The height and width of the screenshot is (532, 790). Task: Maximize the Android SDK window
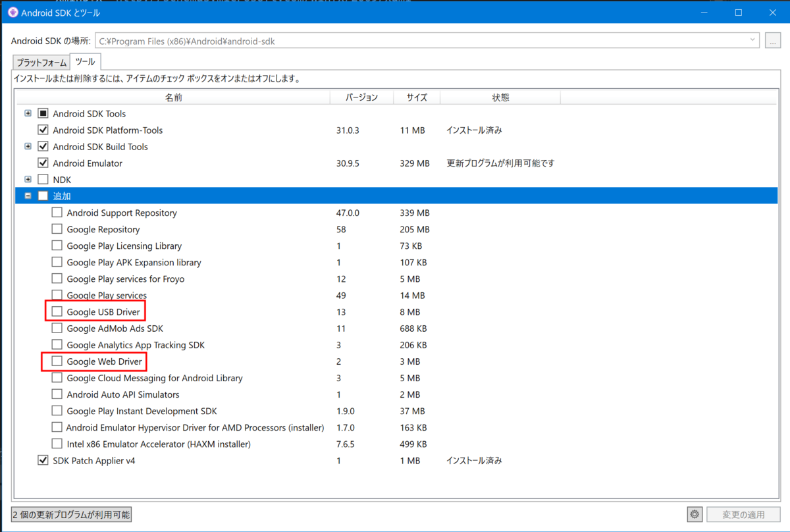point(739,13)
